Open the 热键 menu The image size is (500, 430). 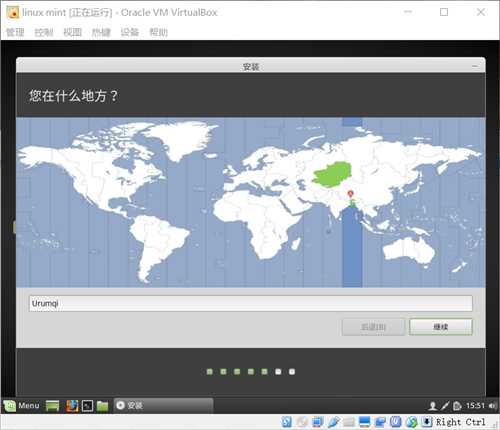pyautogui.click(x=101, y=32)
